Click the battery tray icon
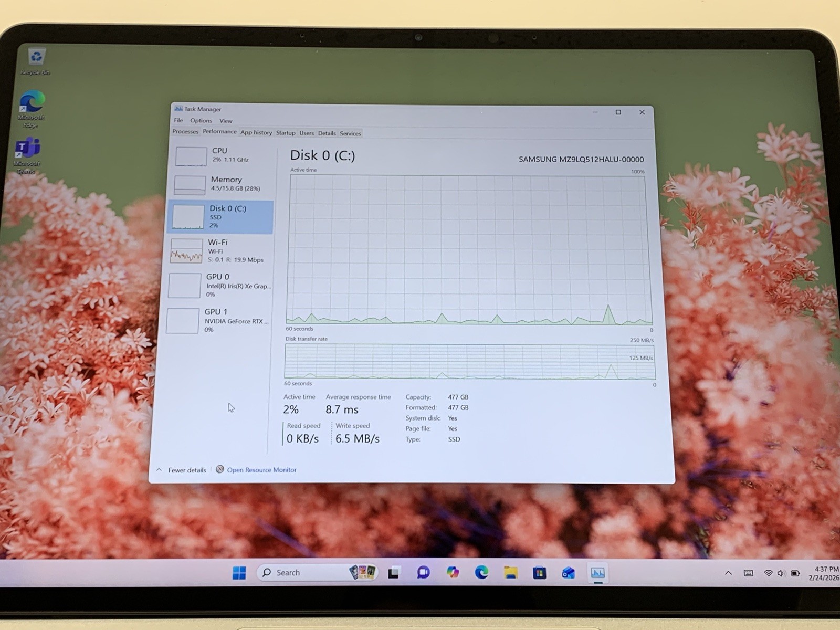The image size is (840, 630). (795, 573)
